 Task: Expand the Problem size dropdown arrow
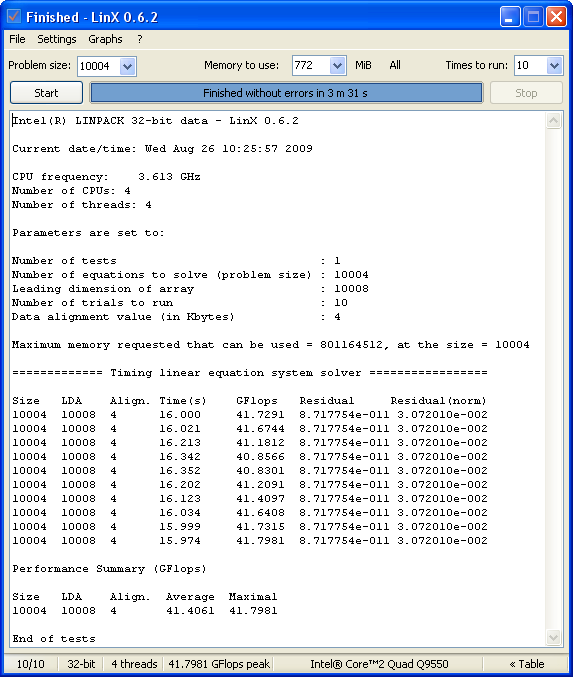click(x=127, y=66)
